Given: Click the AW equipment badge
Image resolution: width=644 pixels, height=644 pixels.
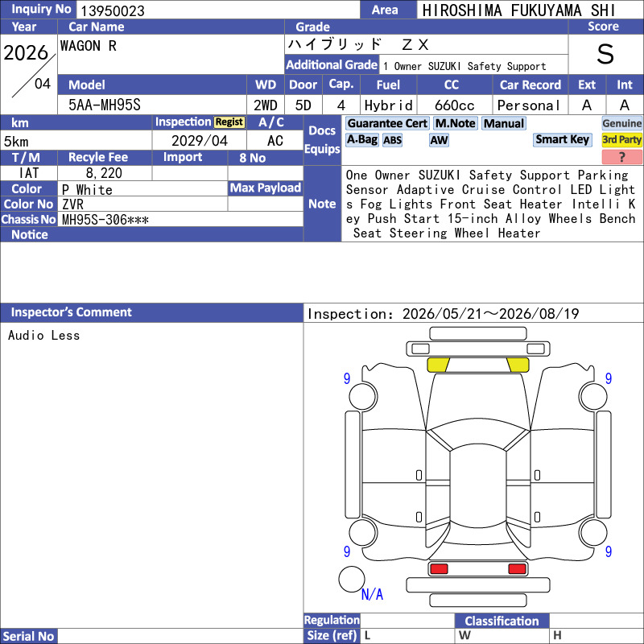Looking at the screenshot, I should tap(439, 140).
